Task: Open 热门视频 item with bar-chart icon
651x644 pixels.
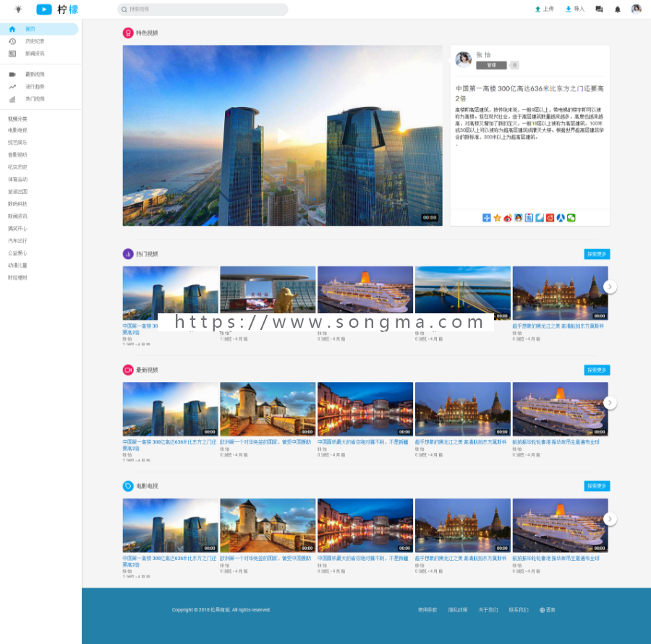Action: point(39,99)
